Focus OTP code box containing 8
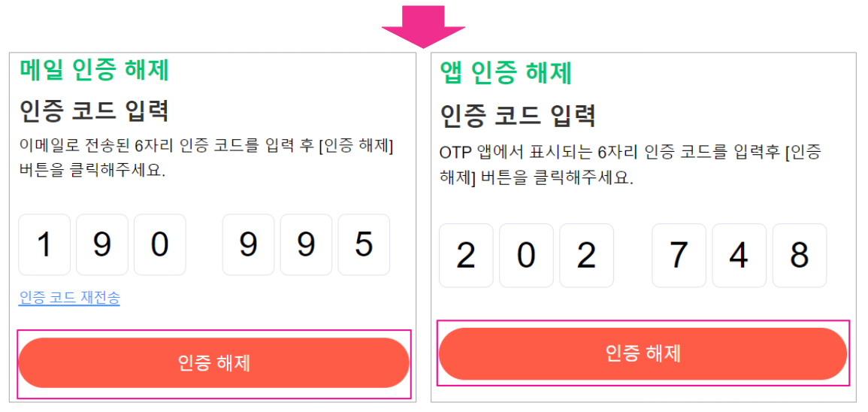The image size is (868, 412). coord(799,256)
